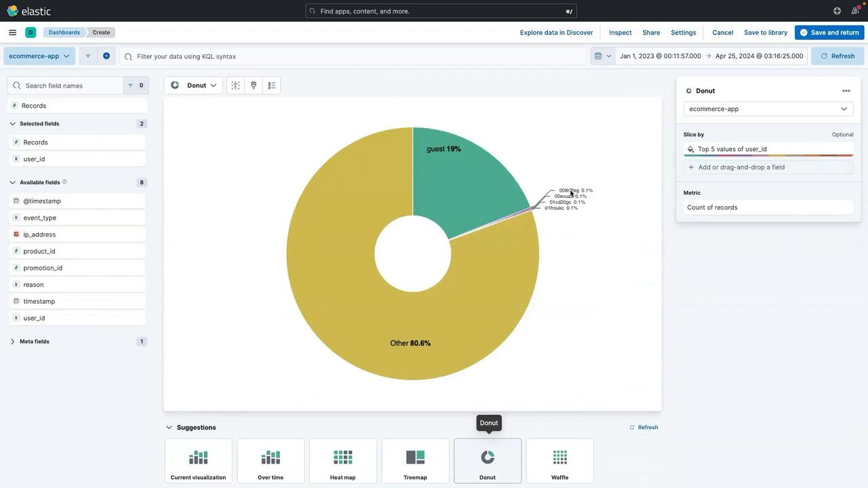Click Inspect in the top menu
Viewport: 868px width, 488px height.
click(x=620, y=33)
